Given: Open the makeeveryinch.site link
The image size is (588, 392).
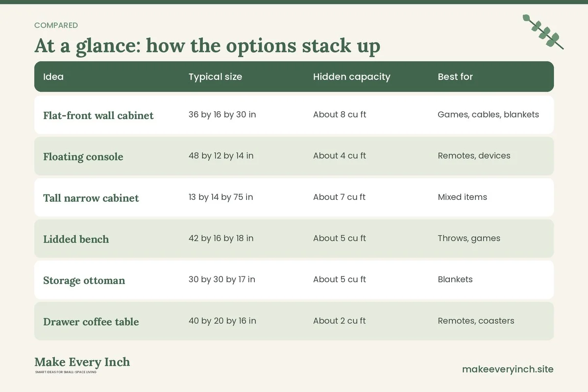Looking at the screenshot, I should tap(508, 369).
